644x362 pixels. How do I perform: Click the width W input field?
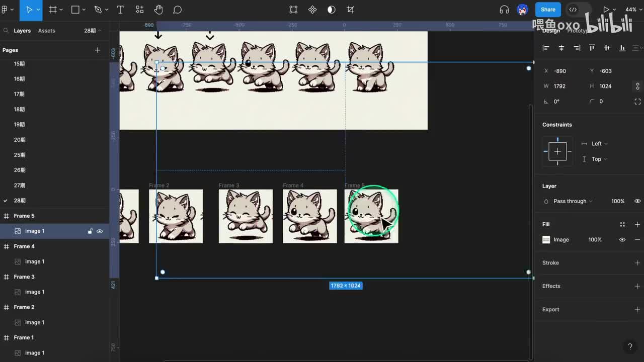tap(566, 86)
